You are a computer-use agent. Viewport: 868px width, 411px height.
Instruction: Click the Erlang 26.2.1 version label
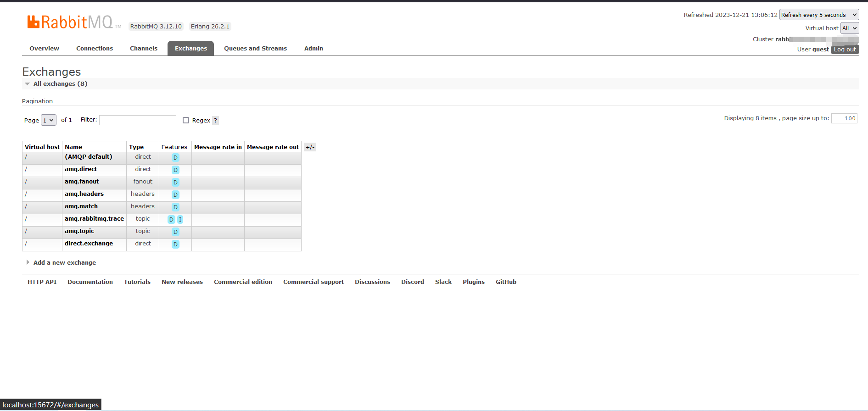pyautogui.click(x=210, y=27)
